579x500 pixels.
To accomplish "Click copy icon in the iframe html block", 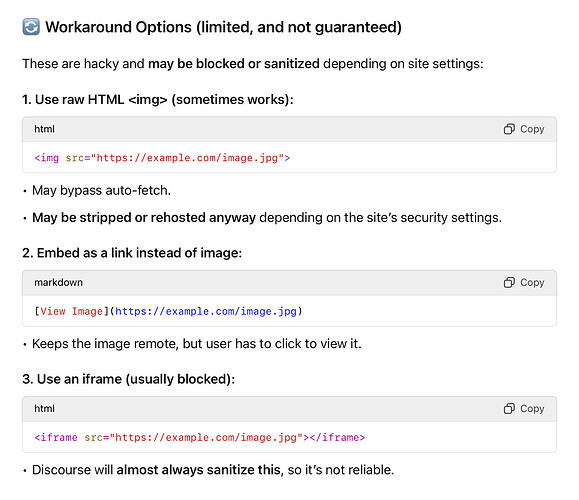I will [509, 408].
